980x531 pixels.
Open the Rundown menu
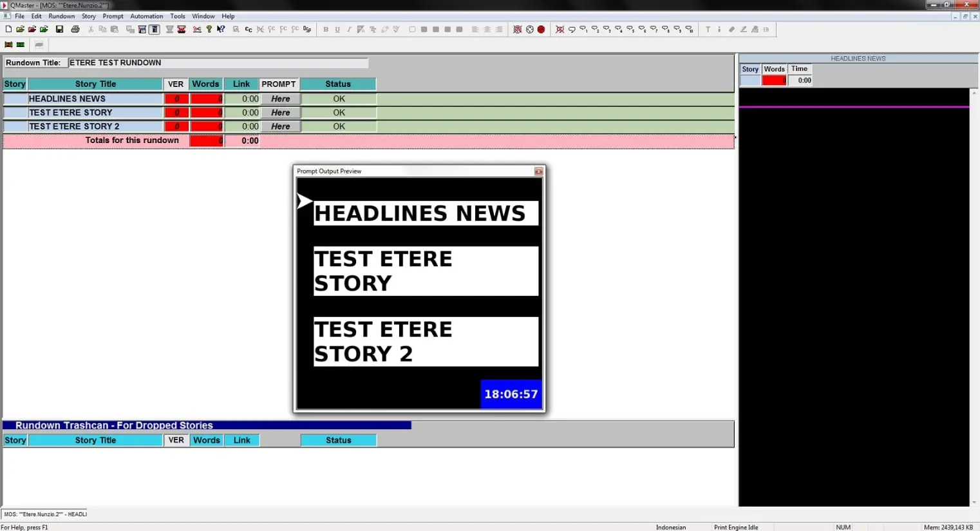click(x=61, y=16)
